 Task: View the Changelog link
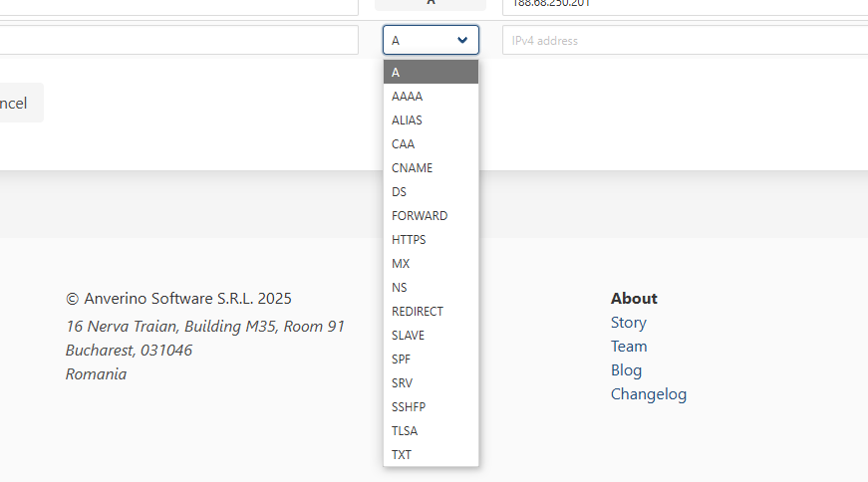[649, 394]
